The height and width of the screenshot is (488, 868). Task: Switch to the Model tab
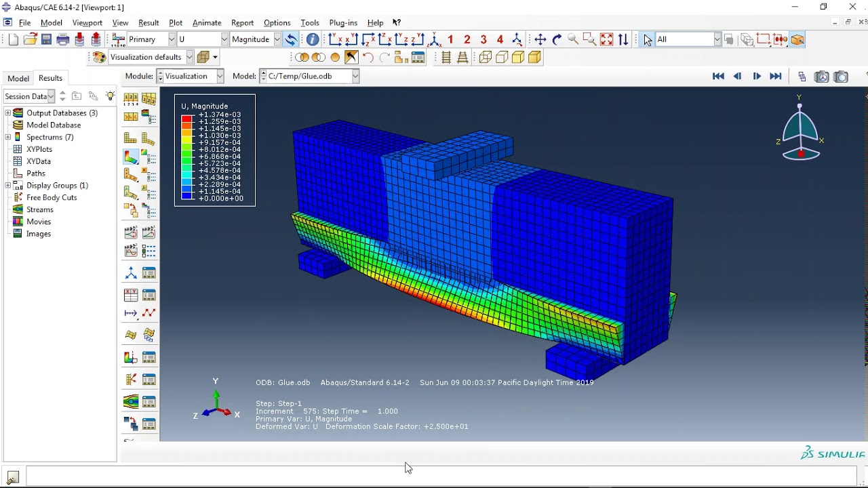(18, 78)
